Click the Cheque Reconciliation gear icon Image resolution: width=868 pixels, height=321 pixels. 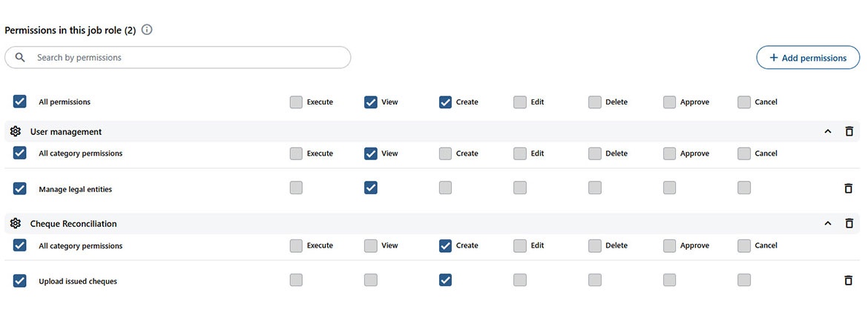16,223
